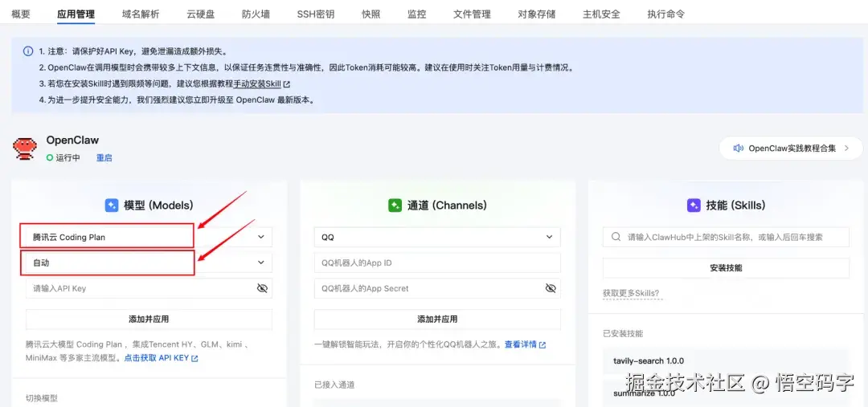Open the 云硬盘 tab
This screenshot has width=868, height=407.
click(200, 14)
